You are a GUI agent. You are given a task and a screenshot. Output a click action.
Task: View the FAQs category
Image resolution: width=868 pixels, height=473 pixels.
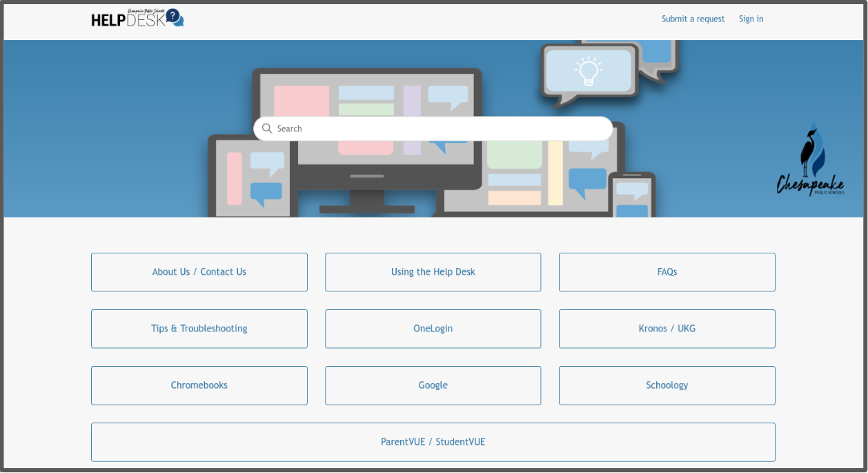pos(667,272)
